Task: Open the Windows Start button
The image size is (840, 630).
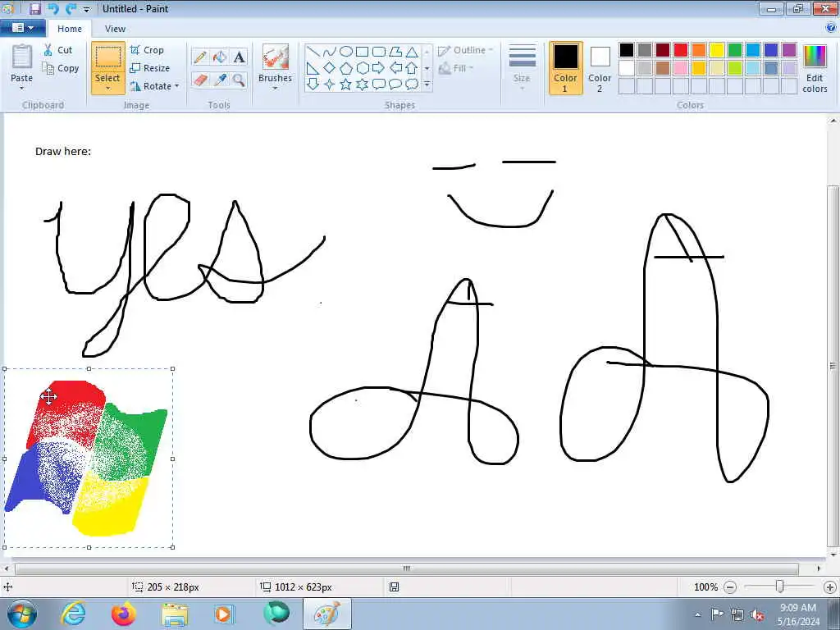Action: pyautogui.click(x=22, y=614)
